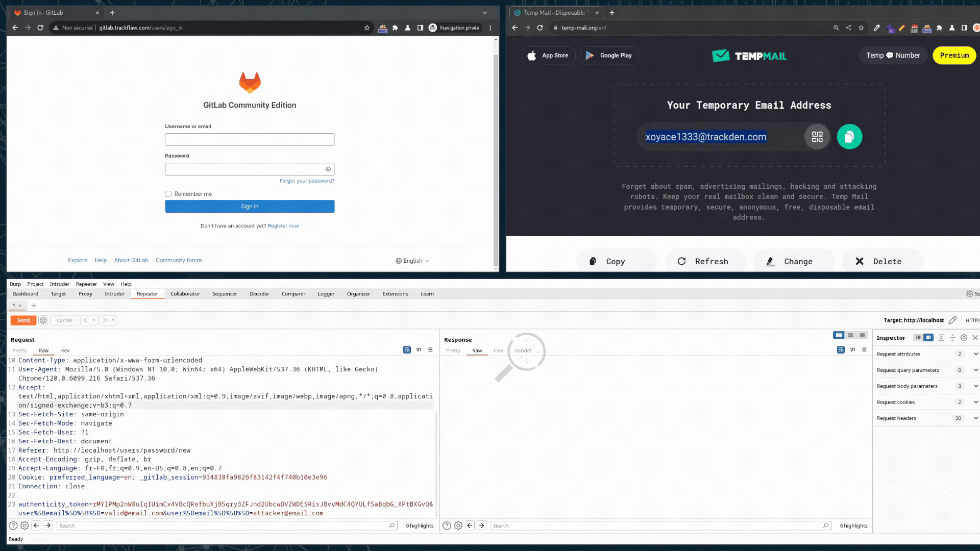Open the Forgot your password link
Image resolution: width=980 pixels, height=551 pixels.
point(307,181)
